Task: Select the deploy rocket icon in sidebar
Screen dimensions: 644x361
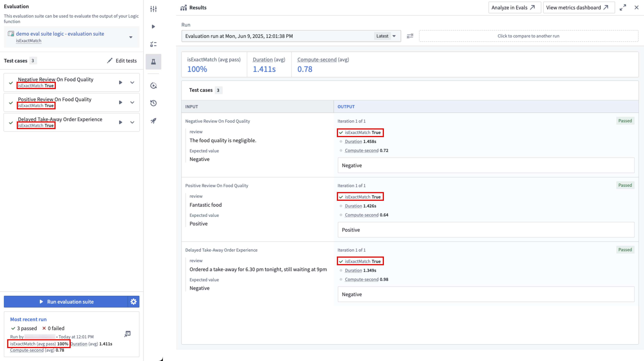Action: tap(153, 121)
